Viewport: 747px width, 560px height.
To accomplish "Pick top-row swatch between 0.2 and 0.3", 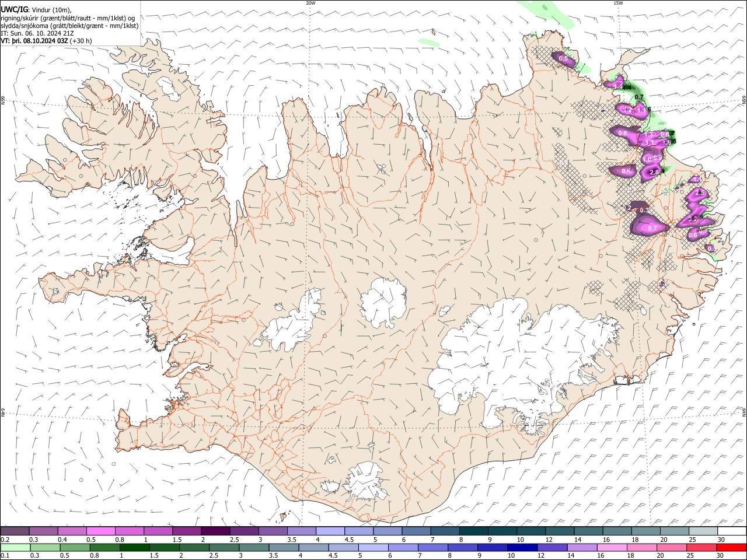I will tap(15, 531).
